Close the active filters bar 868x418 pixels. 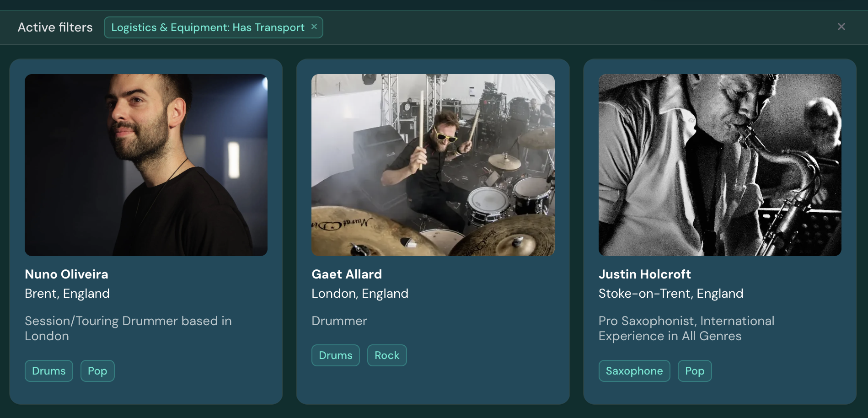[x=841, y=27]
